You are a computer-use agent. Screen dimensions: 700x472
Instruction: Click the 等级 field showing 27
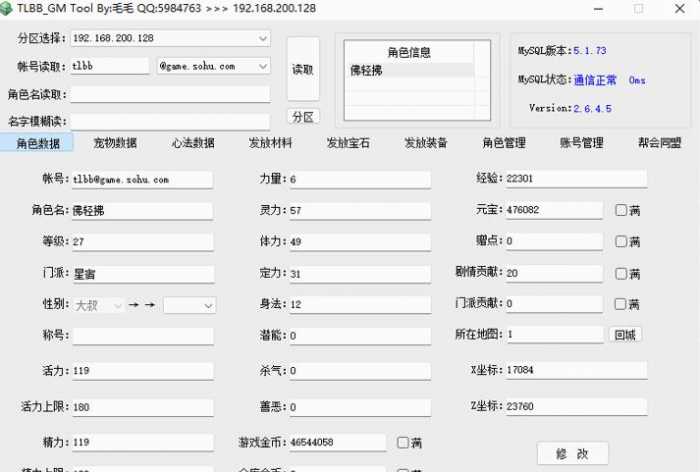tap(142, 242)
